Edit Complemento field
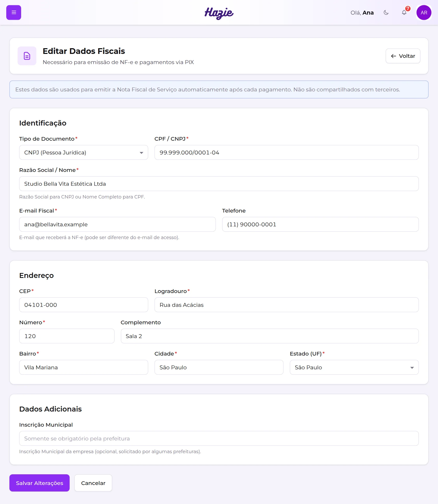438x504 pixels. 270,336
